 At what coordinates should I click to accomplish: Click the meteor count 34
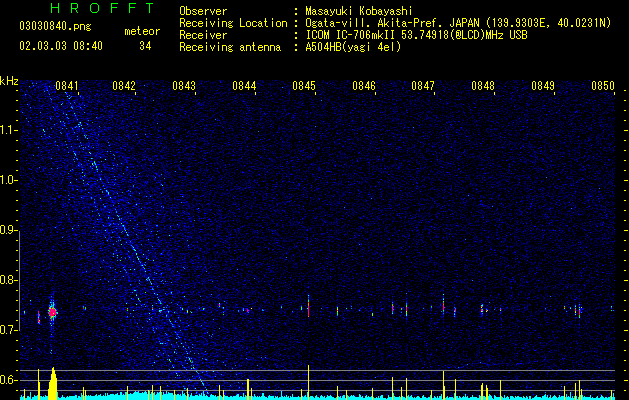145,46
